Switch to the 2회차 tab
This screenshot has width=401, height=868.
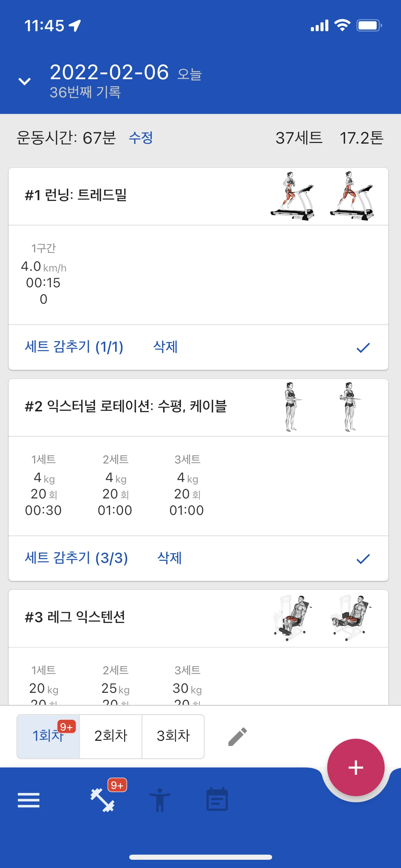[x=111, y=736]
